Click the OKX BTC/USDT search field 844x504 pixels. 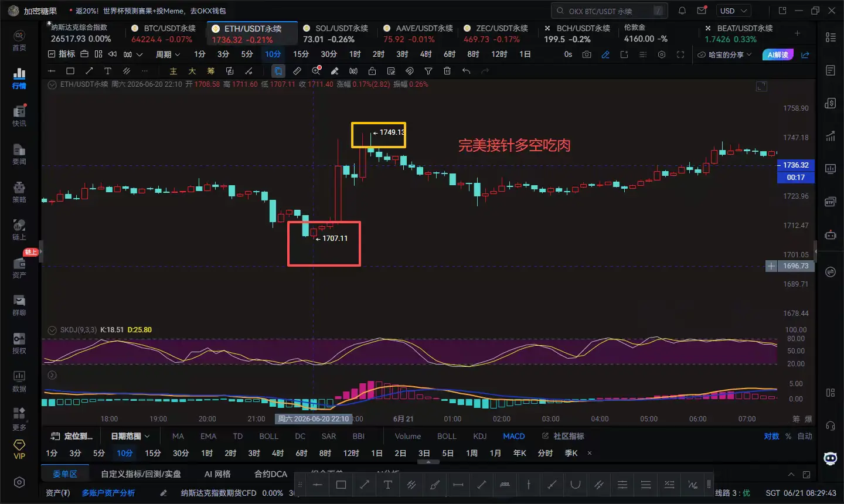pos(610,11)
